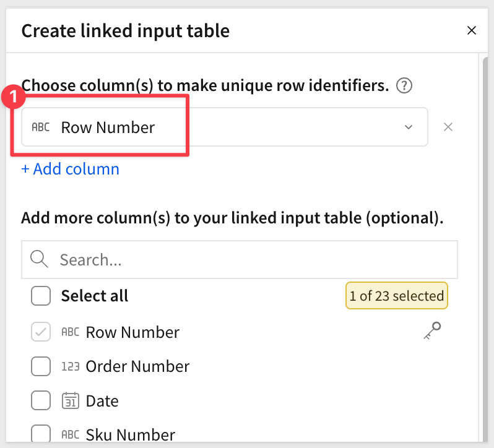Click the Add column link
Viewport: 494px width, 448px height.
click(70, 169)
